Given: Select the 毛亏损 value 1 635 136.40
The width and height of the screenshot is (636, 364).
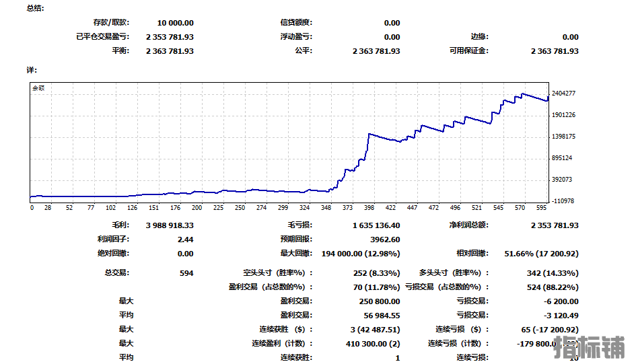Looking at the screenshot, I should 376,225.
